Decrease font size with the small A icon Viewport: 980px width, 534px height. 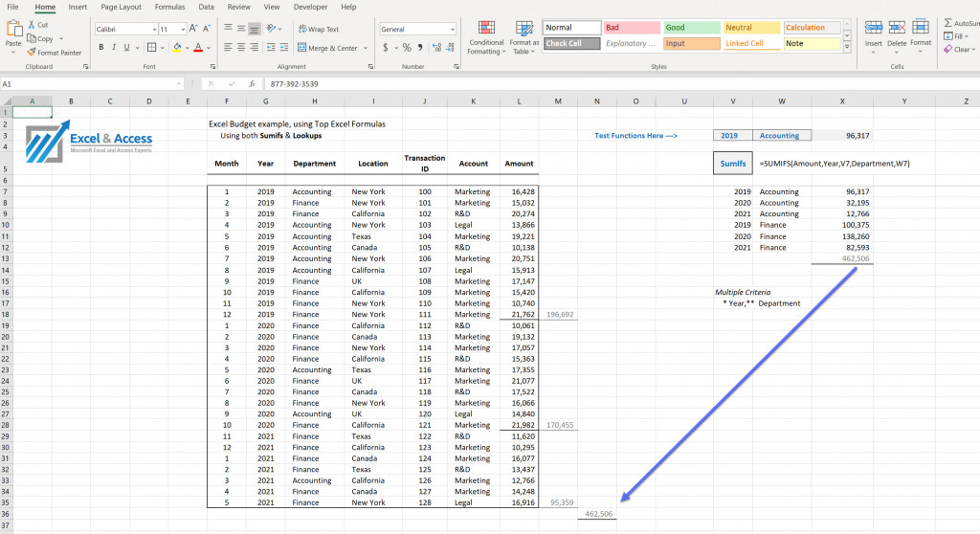click(x=207, y=29)
